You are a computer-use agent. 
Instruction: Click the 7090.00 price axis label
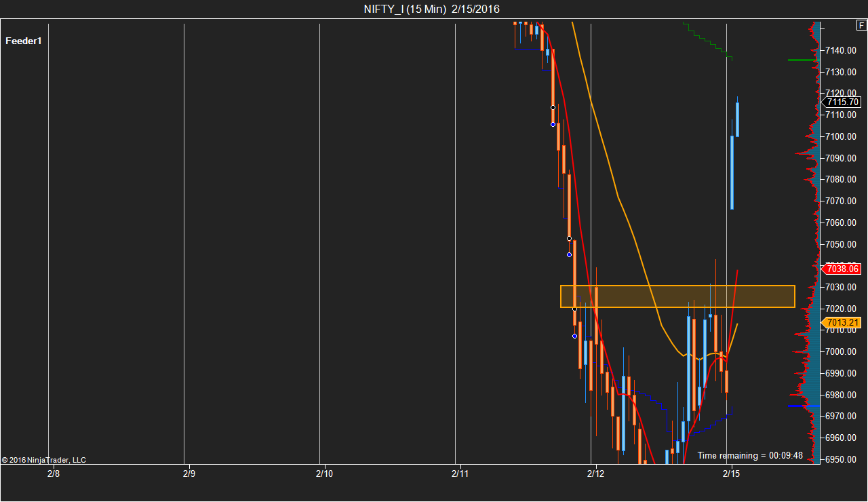(841, 158)
